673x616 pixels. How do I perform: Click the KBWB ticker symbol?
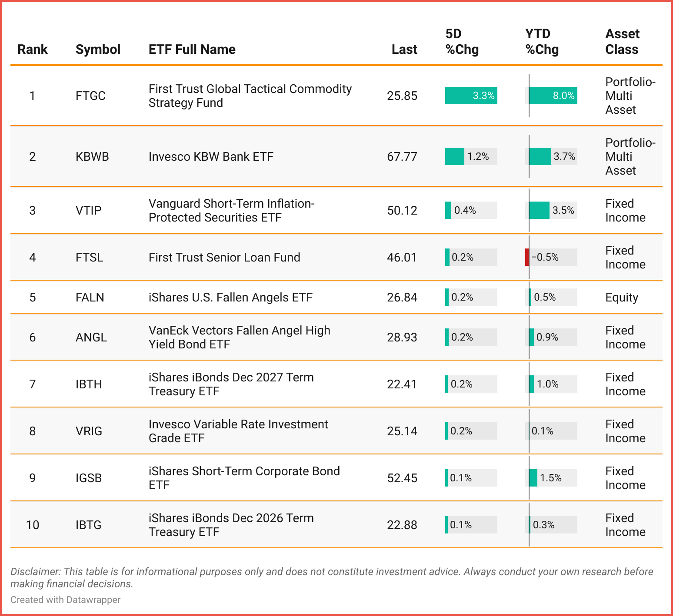coord(92,157)
